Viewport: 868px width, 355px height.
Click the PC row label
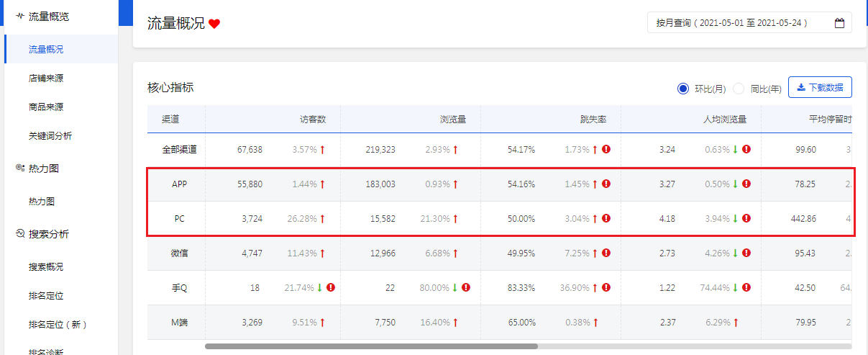[179, 219]
